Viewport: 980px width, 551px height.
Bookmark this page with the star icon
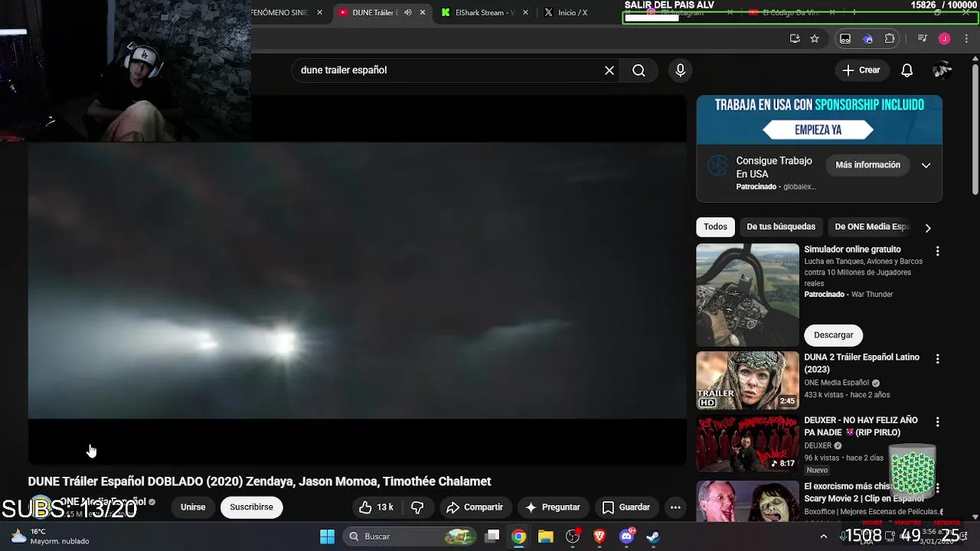coord(815,38)
